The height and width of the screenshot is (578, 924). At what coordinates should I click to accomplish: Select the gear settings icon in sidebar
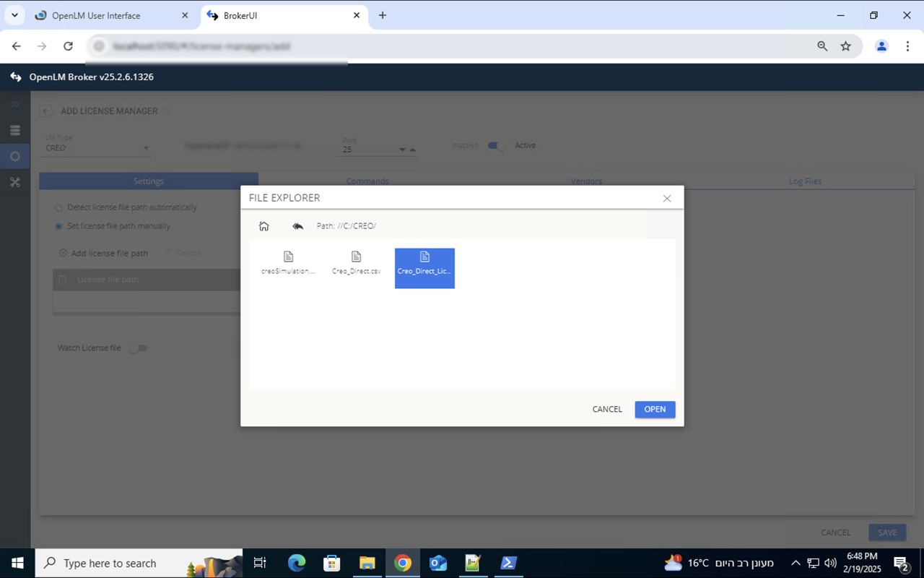tap(15, 156)
